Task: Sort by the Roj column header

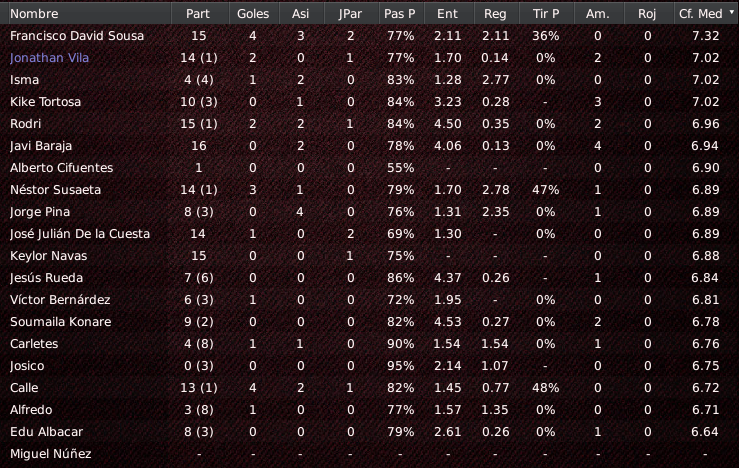Action: (649, 14)
